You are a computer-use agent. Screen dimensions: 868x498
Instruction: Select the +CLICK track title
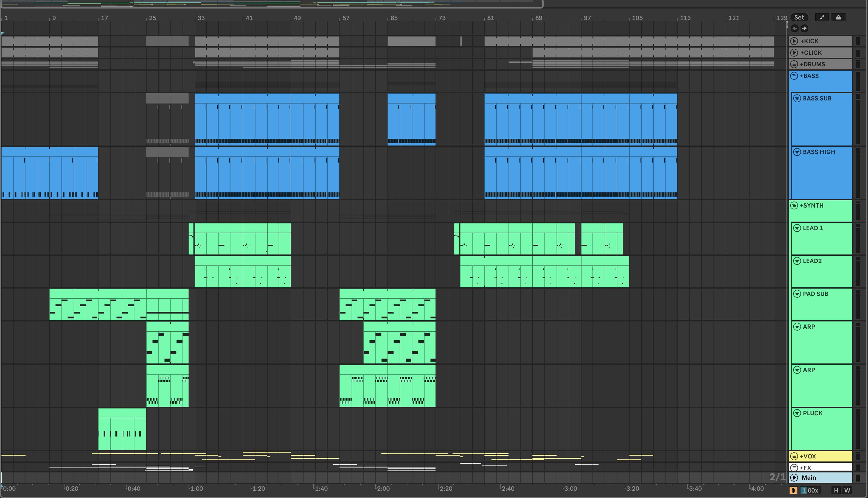(x=811, y=53)
